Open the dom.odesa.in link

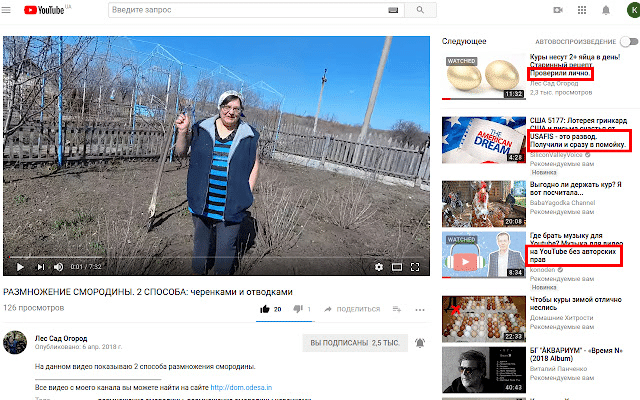241,387
